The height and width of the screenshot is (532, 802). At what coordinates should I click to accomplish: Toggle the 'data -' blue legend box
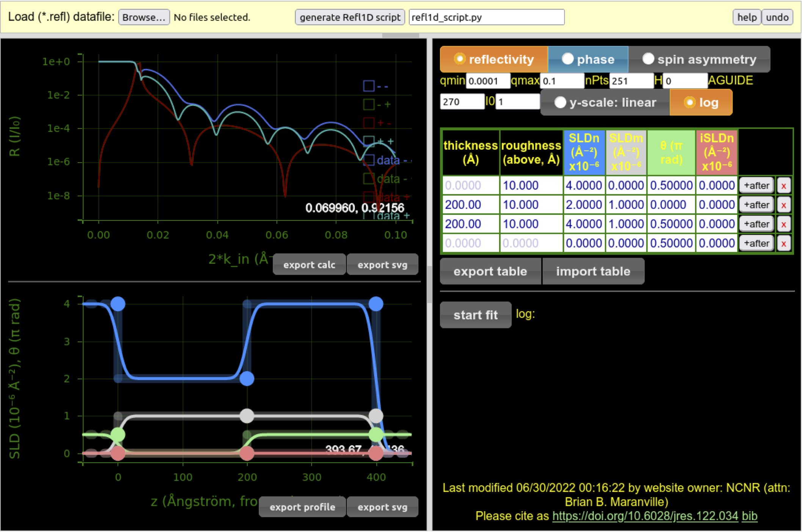point(368,160)
